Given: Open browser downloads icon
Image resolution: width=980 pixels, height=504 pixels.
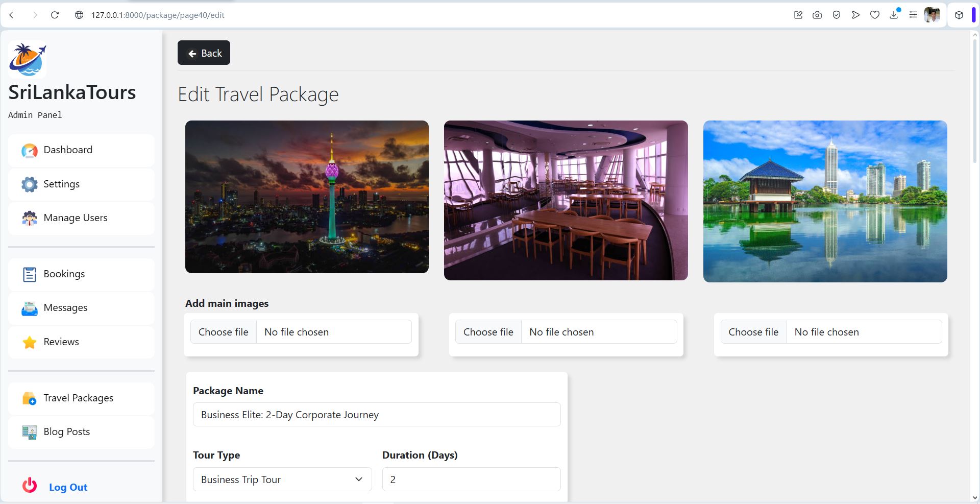Looking at the screenshot, I should (x=894, y=15).
